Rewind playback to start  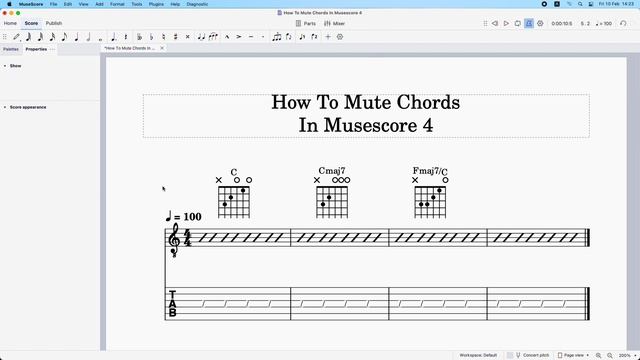495,23
